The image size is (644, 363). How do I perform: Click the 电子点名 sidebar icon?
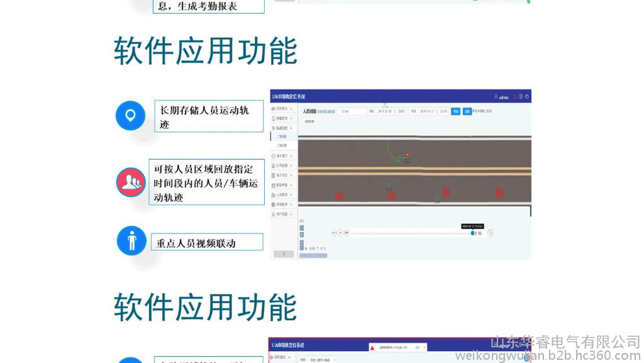274,176
